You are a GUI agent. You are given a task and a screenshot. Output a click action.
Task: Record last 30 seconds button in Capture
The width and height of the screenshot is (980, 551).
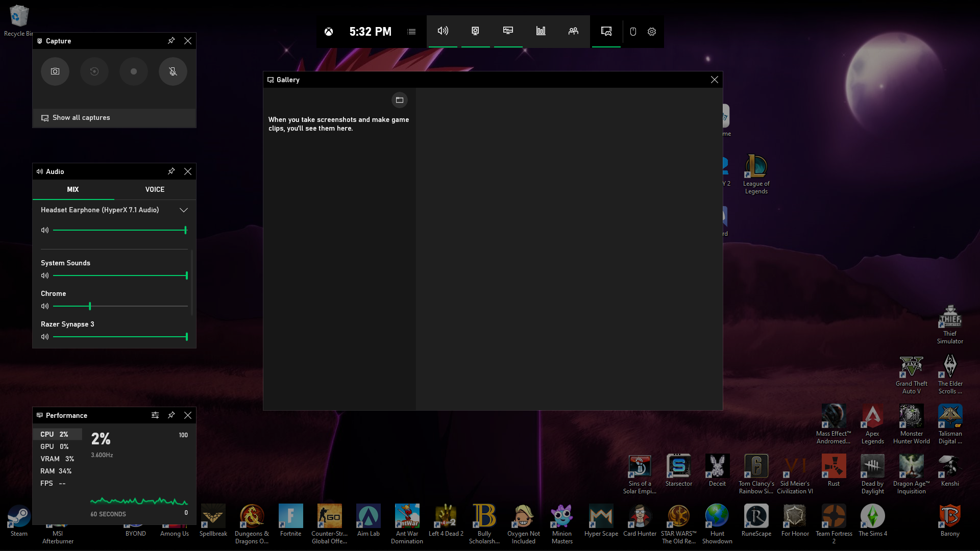[94, 71]
